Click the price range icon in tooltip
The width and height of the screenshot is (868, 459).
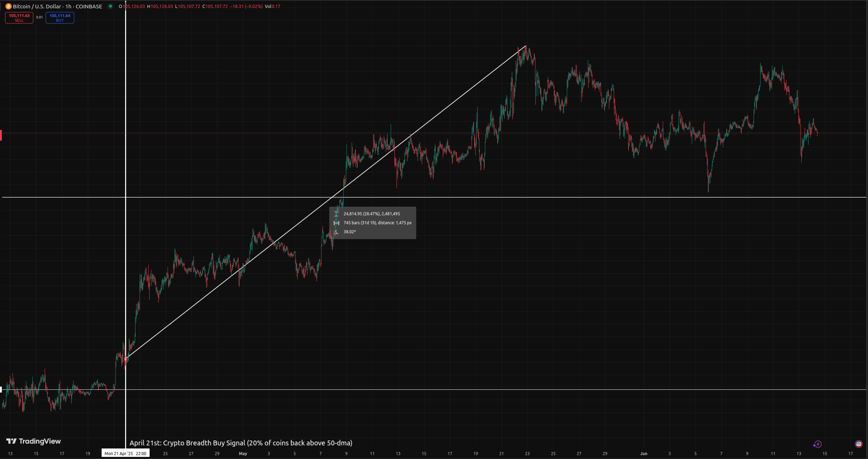click(336, 214)
